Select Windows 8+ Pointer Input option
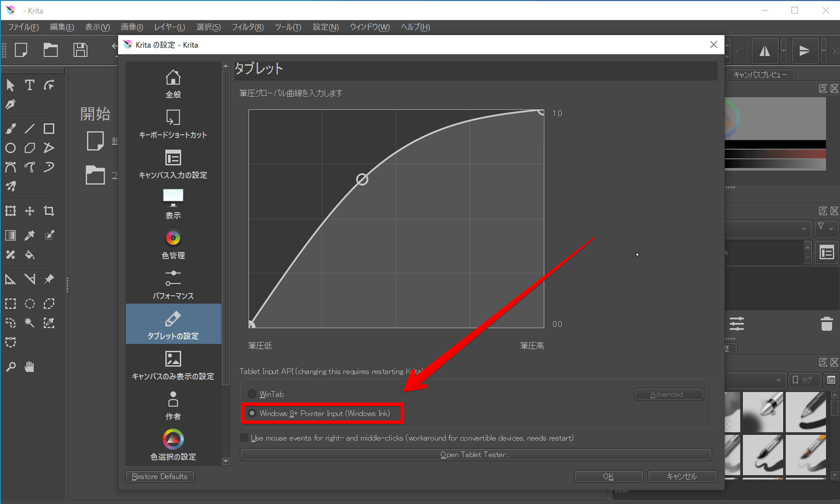 pyautogui.click(x=253, y=413)
